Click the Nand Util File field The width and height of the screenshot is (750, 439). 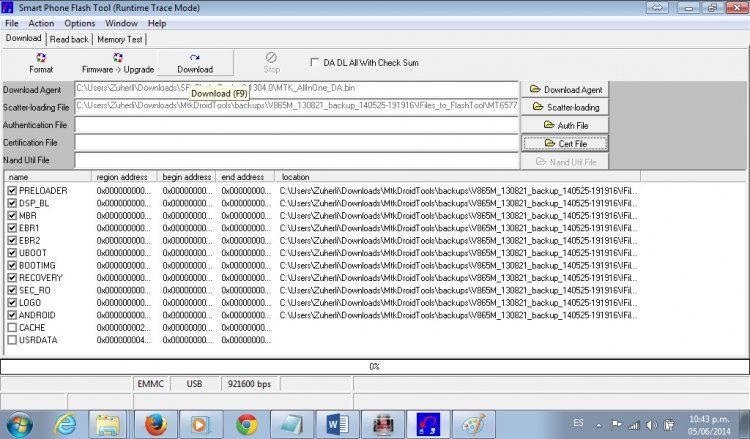pos(297,160)
